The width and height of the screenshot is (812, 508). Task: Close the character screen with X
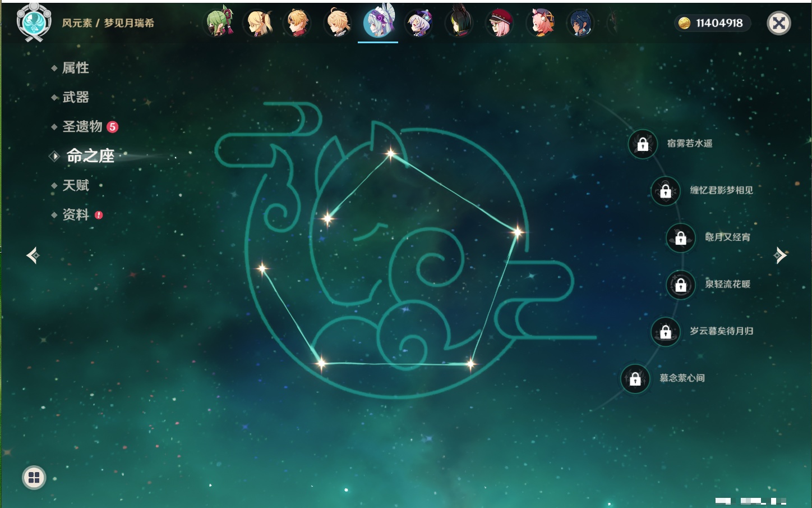coord(779,23)
